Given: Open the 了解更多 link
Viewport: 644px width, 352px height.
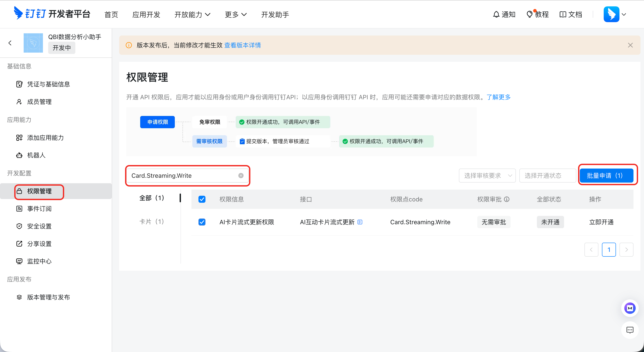Looking at the screenshot, I should [x=499, y=97].
